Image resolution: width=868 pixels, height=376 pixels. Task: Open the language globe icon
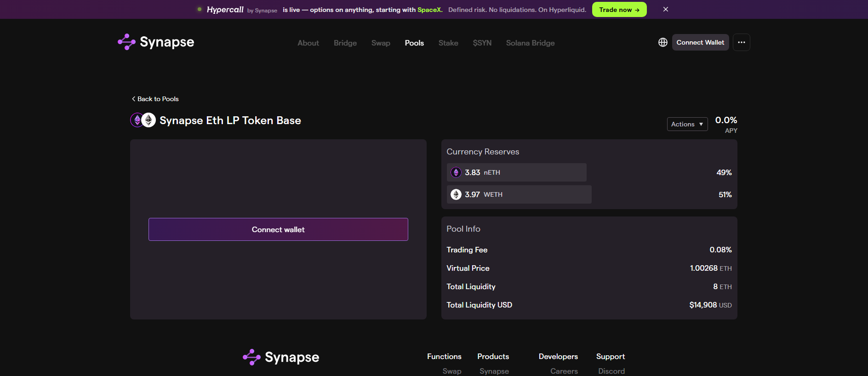tap(662, 42)
